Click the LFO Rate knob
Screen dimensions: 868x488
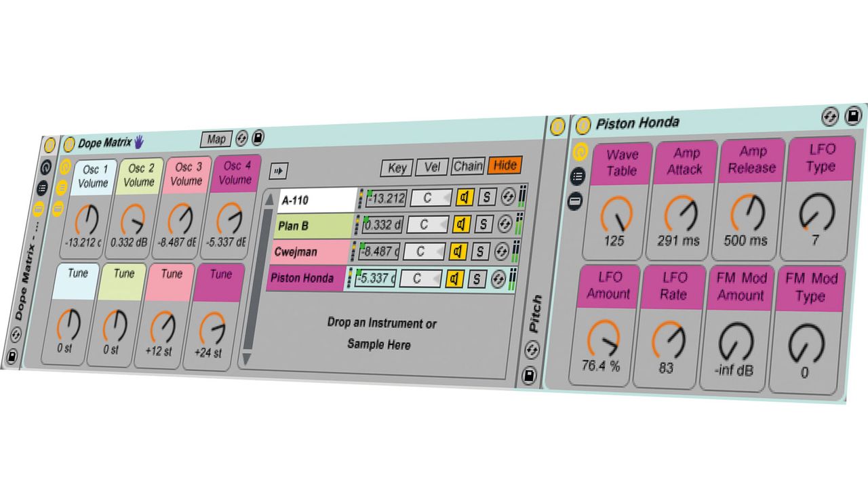pyautogui.click(x=668, y=341)
